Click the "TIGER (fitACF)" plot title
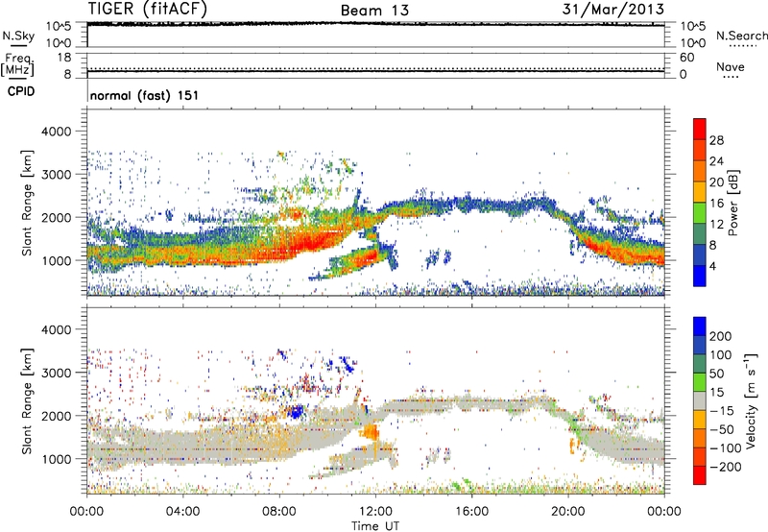This screenshot has height=532, width=768. [148, 9]
